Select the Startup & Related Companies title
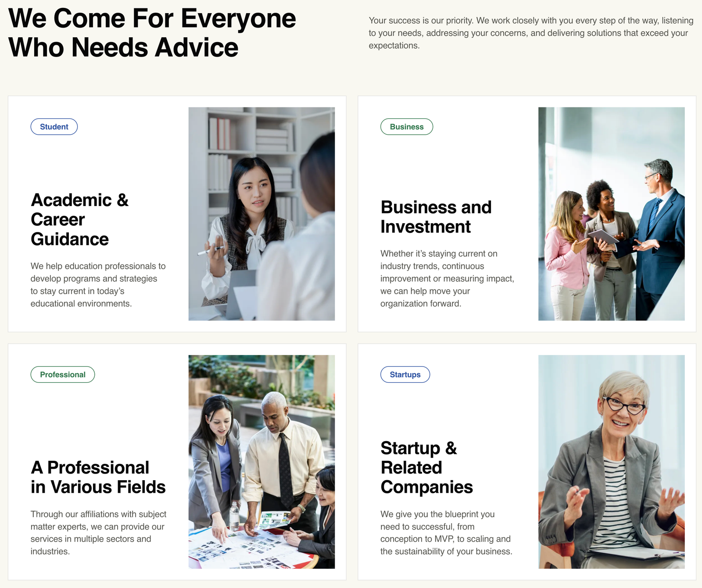Viewport: 702px width, 588px height. (x=426, y=467)
